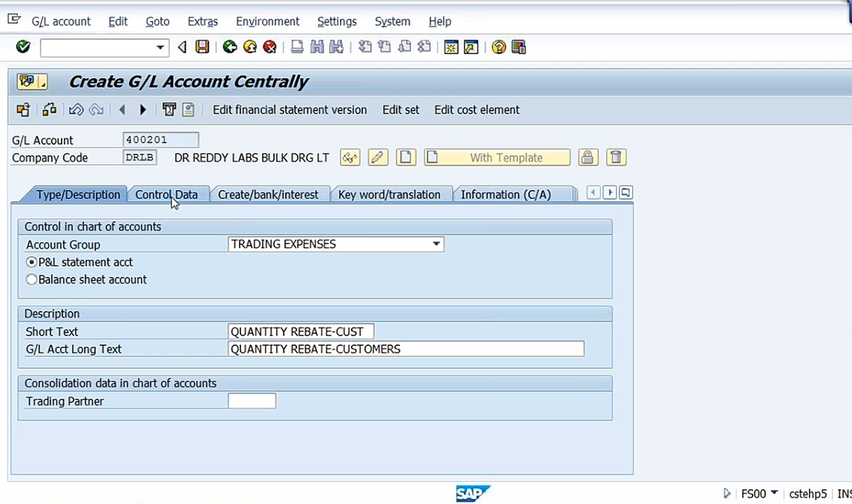The image size is (852, 504).
Task: Open the FS00 dropdown in status bar
Action: click(774, 493)
